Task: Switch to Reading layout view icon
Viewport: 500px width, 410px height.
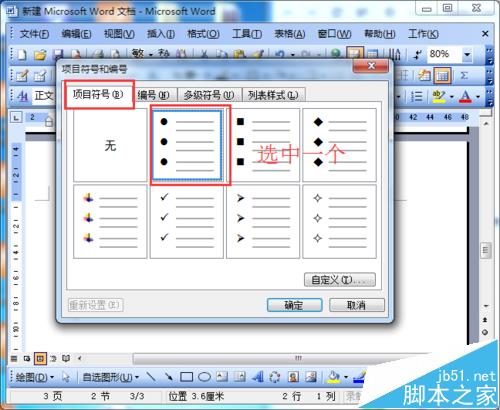Action: 66,359
